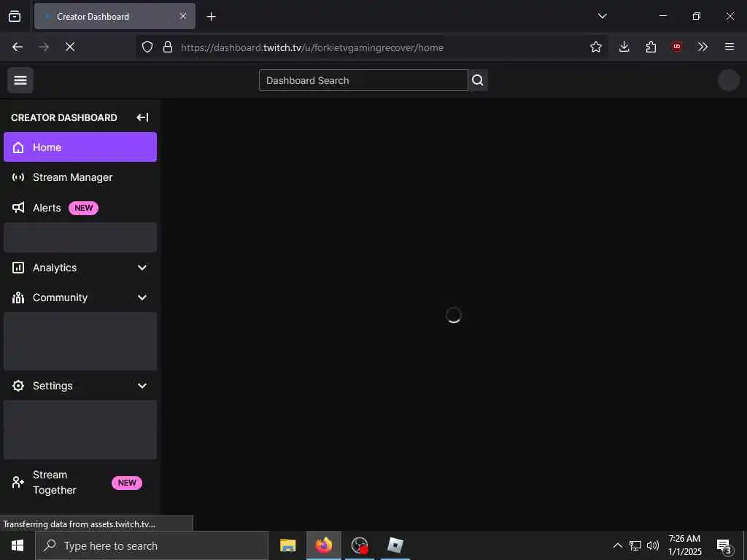Image resolution: width=747 pixels, height=560 pixels.
Task: Click the NEW badge beside Alerts
Action: click(83, 208)
